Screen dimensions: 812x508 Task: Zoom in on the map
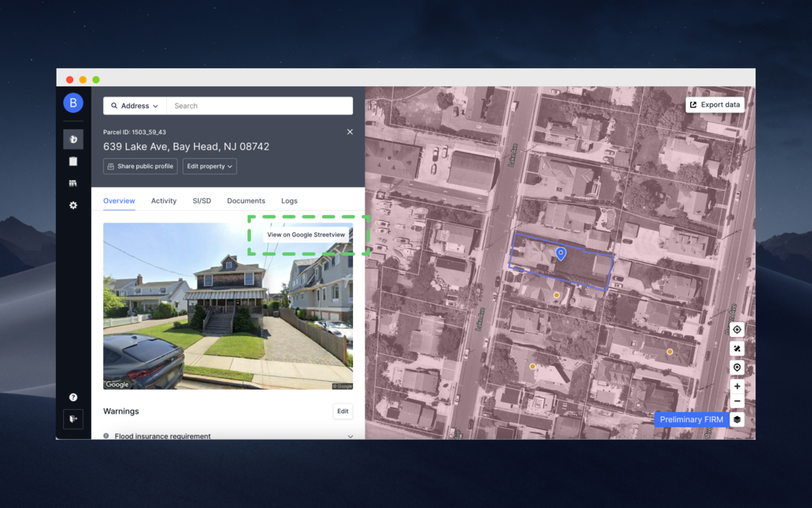pyautogui.click(x=737, y=386)
